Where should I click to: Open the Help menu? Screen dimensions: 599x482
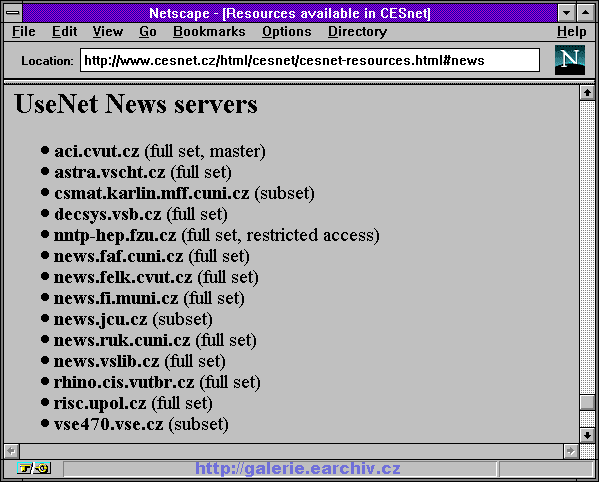point(571,31)
